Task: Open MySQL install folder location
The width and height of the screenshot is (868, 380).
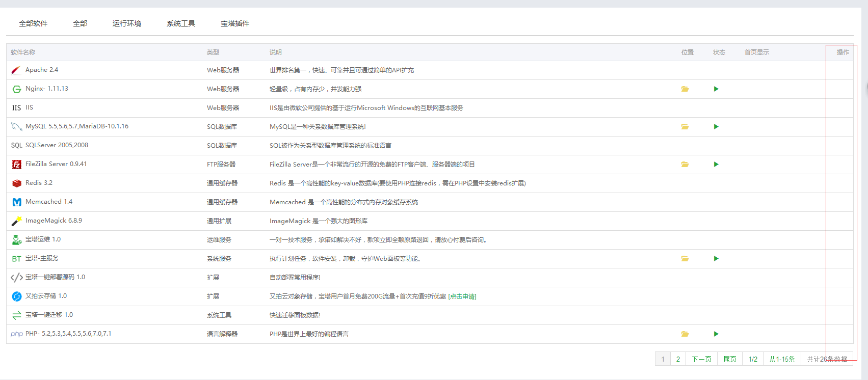Action: [x=685, y=127]
